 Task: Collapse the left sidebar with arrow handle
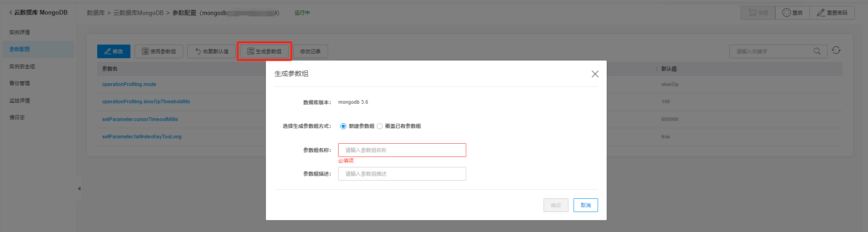click(79, 188)
